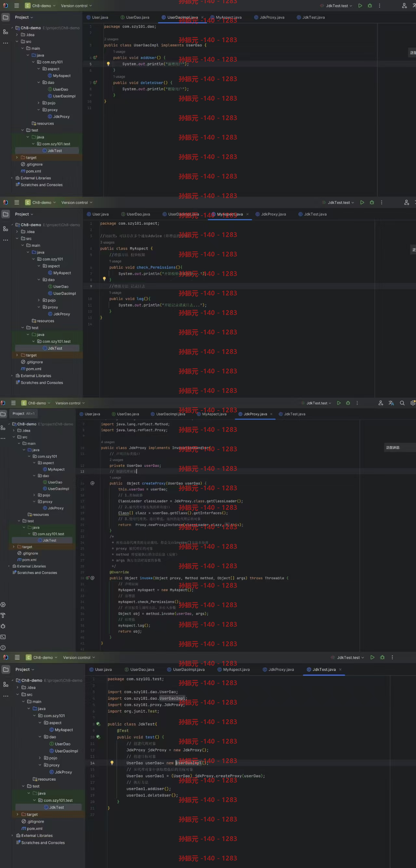Select pom.xml in tree of window editing MyAspect.java

[31, 369]
